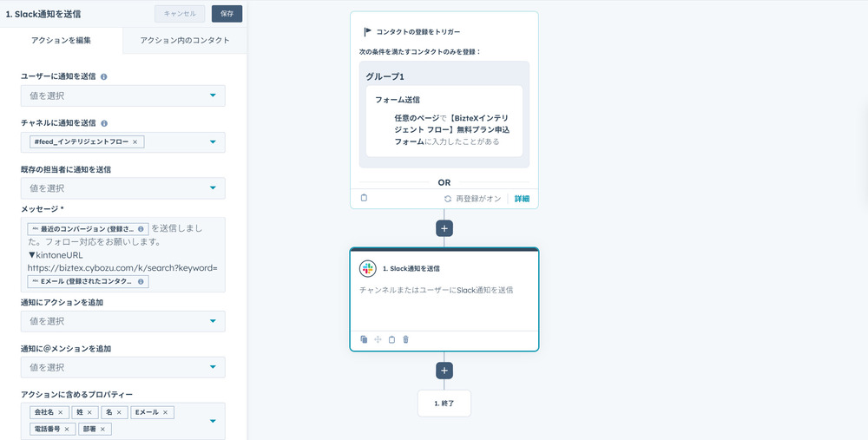Duplicate the Slack action with copy icon
This screenshot has height=440, width=868.
(364, 339)
